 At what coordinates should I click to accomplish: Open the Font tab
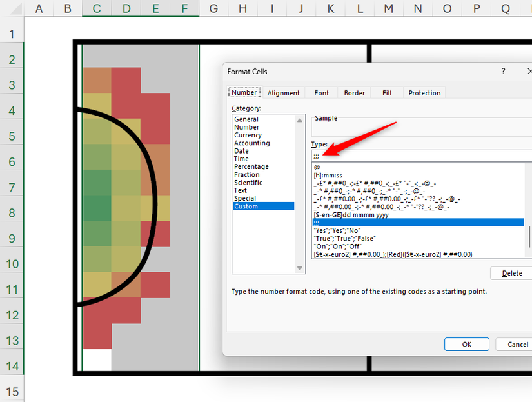point(321,92)
